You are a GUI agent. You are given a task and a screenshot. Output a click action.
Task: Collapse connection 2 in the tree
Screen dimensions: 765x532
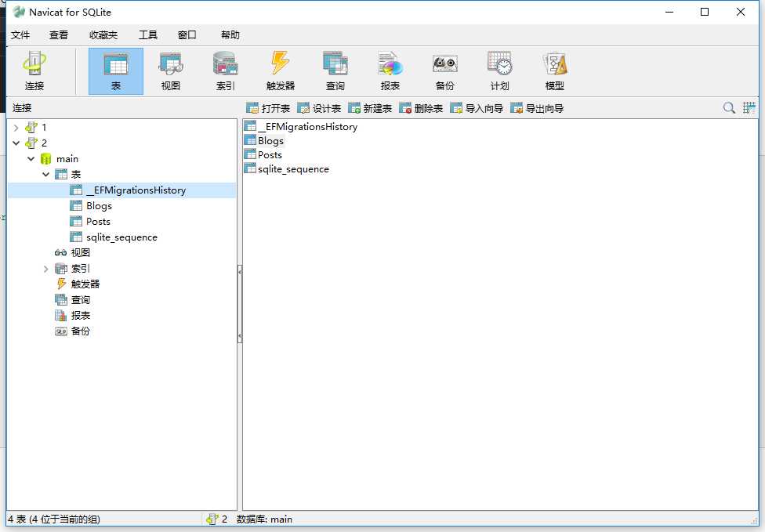coord(16,143)
